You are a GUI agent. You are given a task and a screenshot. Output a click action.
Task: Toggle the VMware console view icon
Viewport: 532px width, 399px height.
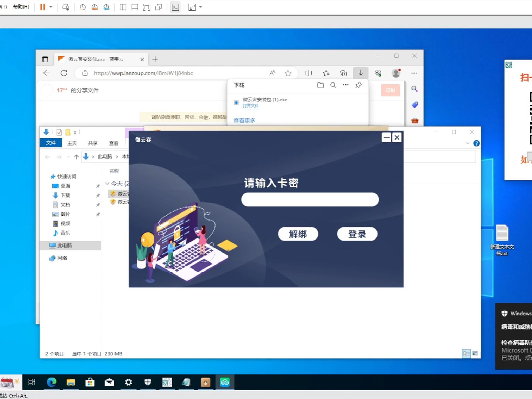[175, 7]
